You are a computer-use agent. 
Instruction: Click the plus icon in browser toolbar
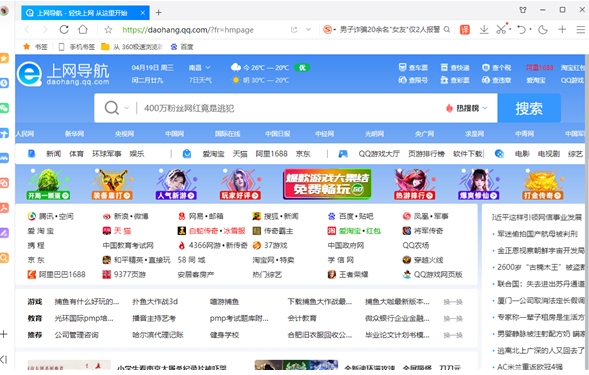(x=562, y=29)
